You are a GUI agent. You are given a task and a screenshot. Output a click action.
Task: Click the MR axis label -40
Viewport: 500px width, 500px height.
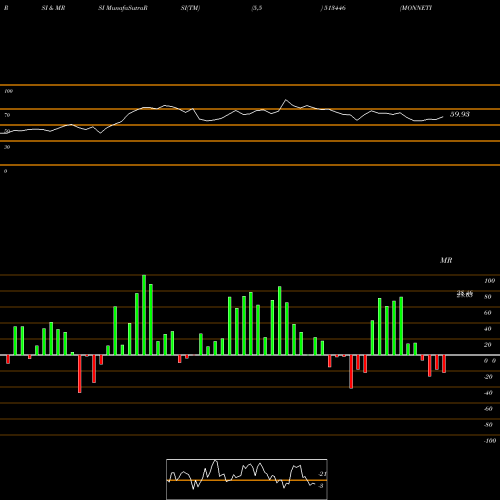click(x=488, y=393)
